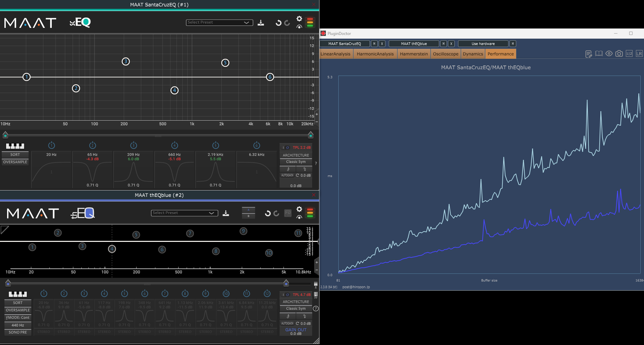
Task: Open SantaCruzEQ Classic Sym architecture selector
Action: click(296, 162)
